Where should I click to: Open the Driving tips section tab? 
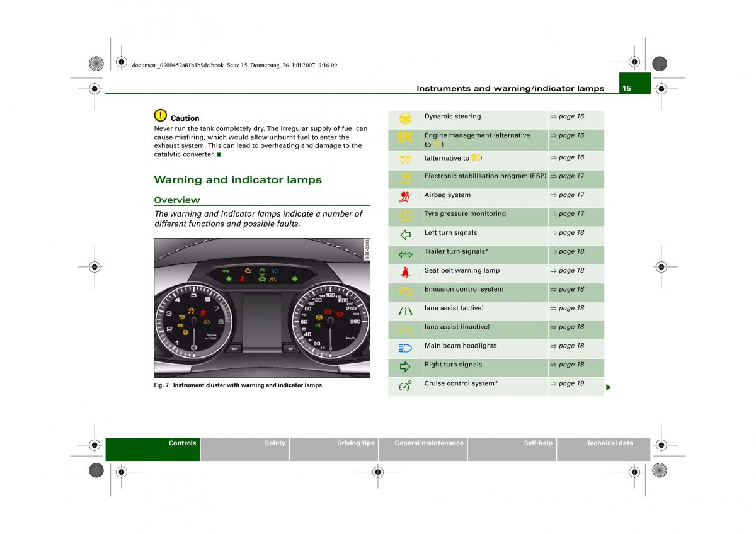[x=334, y=450]
